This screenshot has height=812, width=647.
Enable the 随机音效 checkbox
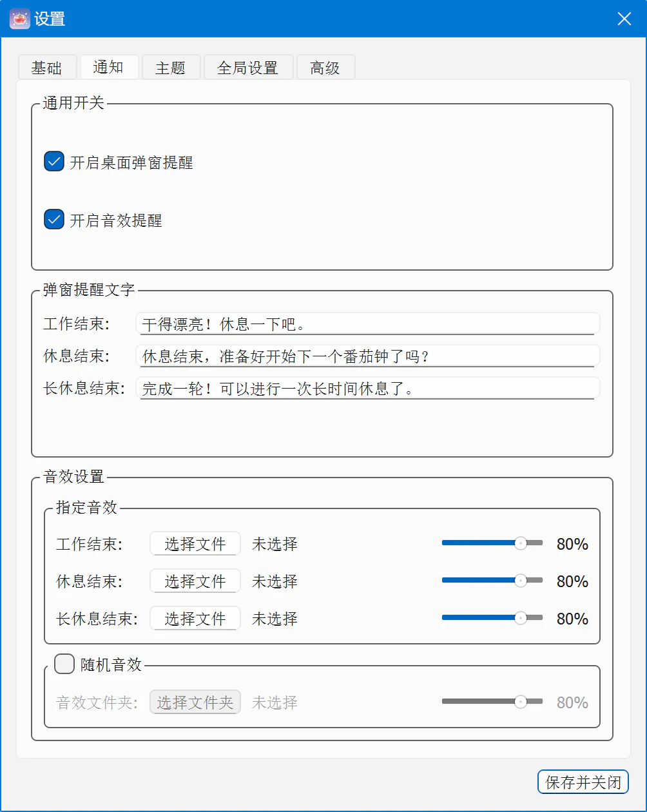pos(64,664)
